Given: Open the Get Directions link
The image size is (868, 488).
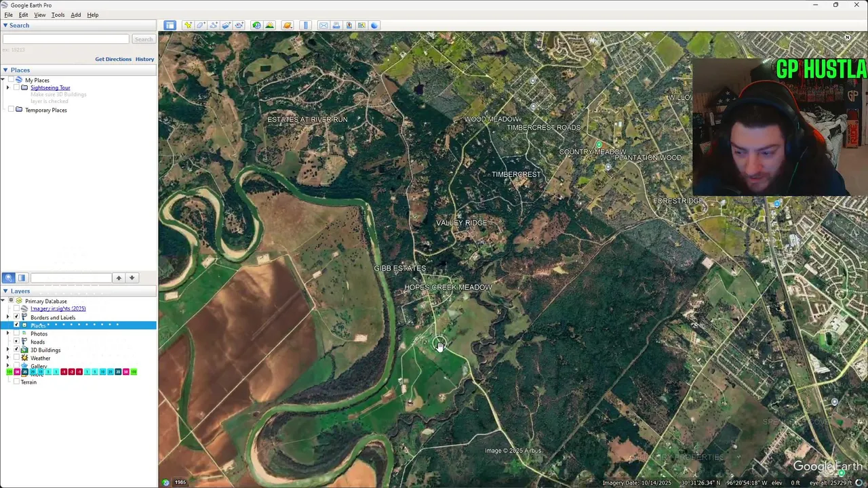Looking at the screenshot, I should (x=113, y=59).
